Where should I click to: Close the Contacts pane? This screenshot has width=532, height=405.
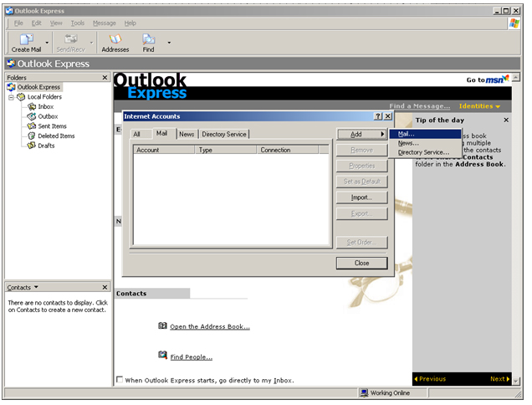tap(105, 288)
